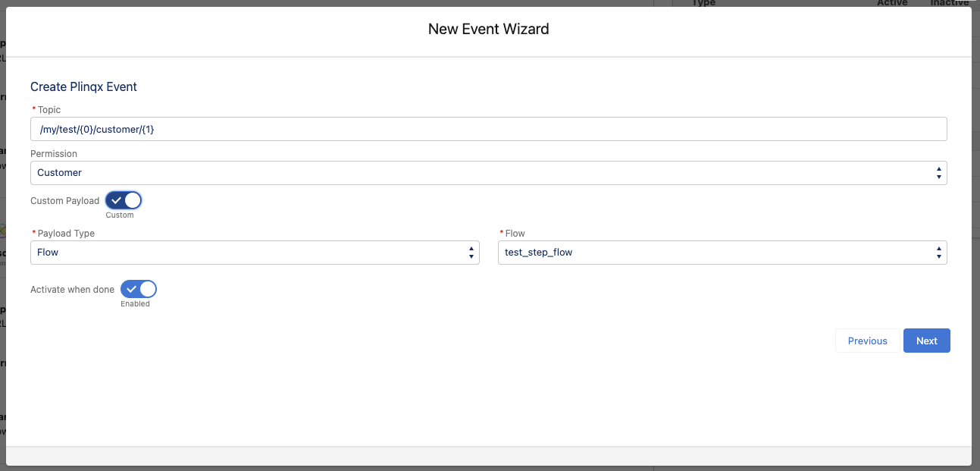Click the up-down arrows on Permission field
Screen dimensions: 980x471
tap(939, 173)
